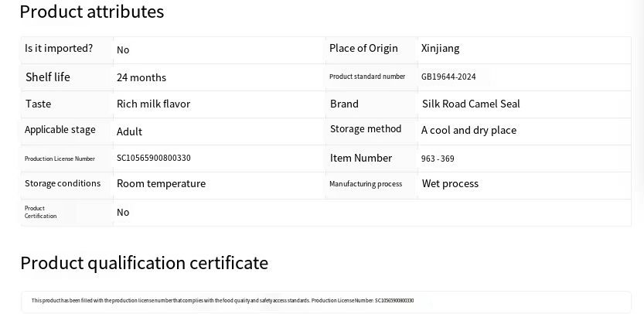Viewport: 644px width, 314px height.
Task: Click the Manufacturing process label
Action: (x=366, y=184)
